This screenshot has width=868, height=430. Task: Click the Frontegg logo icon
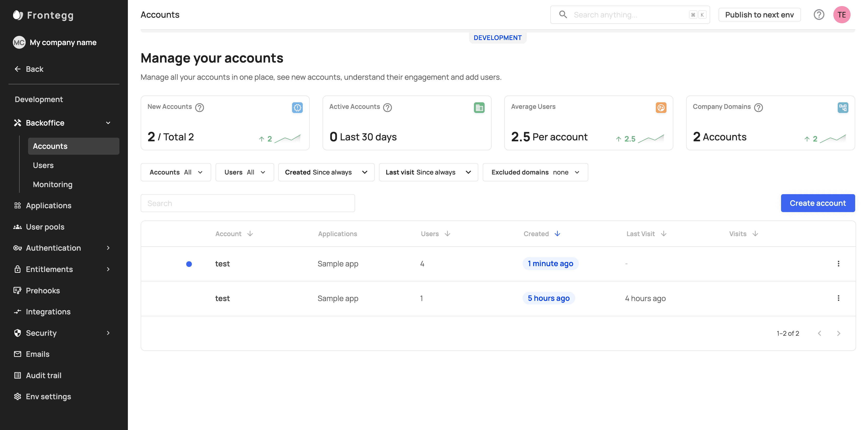(17, 15)
